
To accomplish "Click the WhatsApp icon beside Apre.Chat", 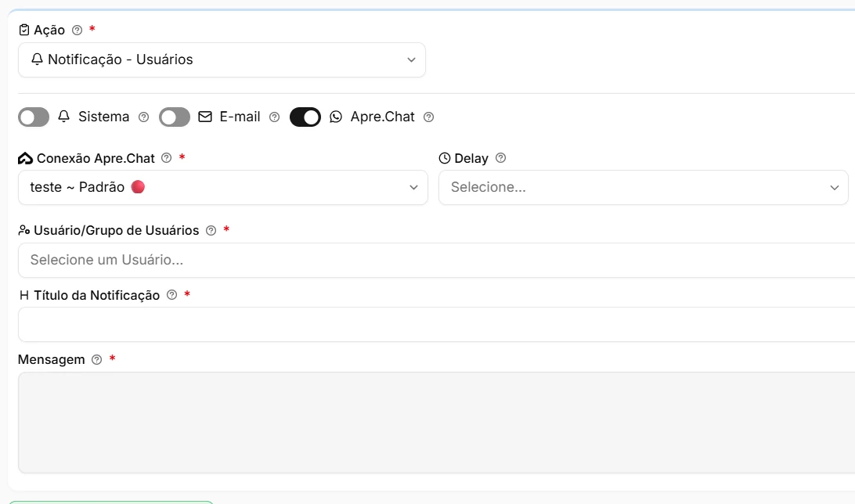I will click(336, 117).
